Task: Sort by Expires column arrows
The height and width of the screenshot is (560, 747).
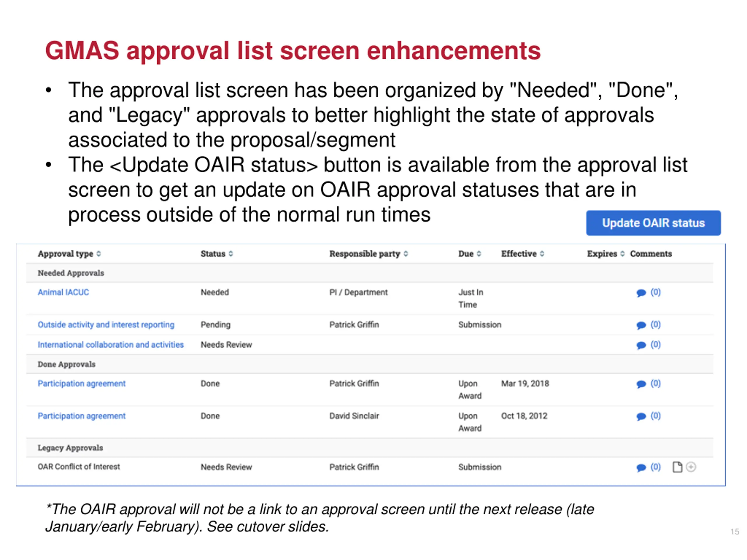Action: point(622,253)
